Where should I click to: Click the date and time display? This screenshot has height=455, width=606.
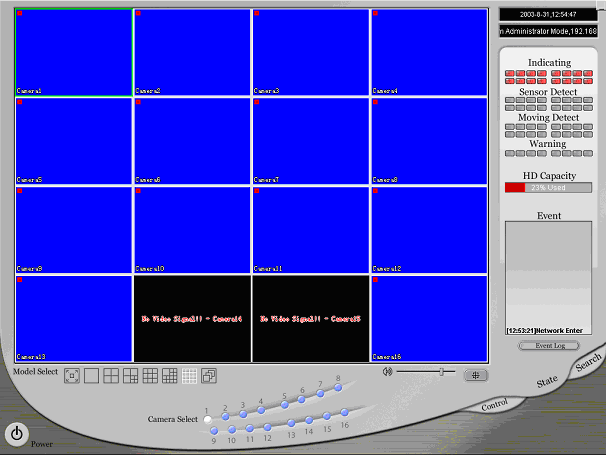(548, 14)
